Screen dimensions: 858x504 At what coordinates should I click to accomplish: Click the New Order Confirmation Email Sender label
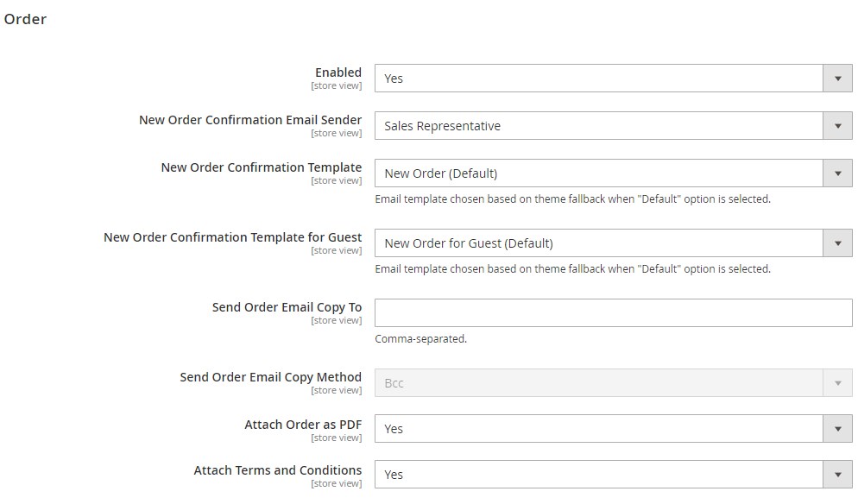(250, 120)
